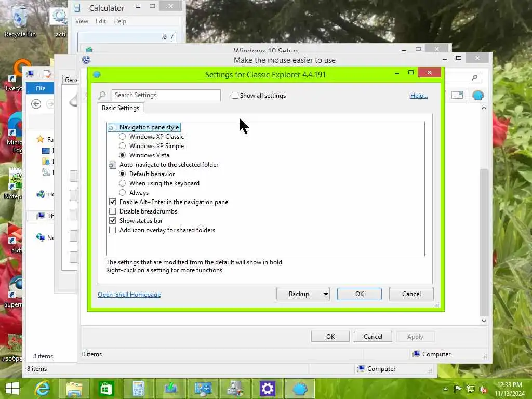This screenshot has width=532, height=399.
Task: Select the Navigation pane style heading row
Action: [x=144, y=127]
